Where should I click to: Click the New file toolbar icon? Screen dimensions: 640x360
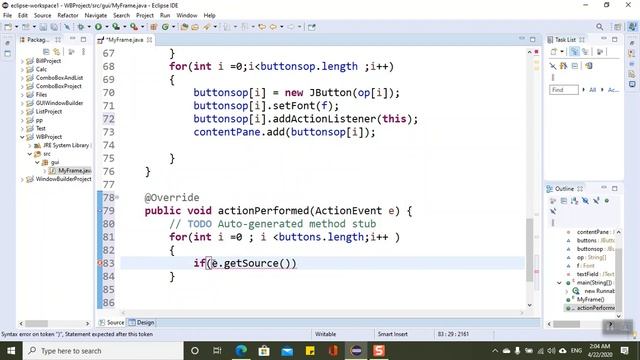8,27
